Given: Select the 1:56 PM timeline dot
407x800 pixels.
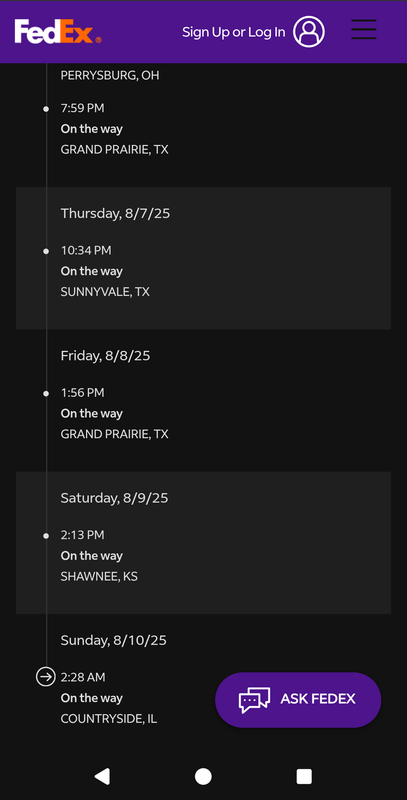Looking at the screenshot, I should tap(46, 393).
